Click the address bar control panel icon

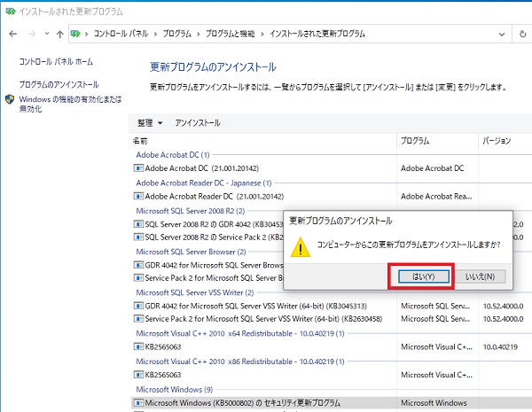click(x=75, y=34)
